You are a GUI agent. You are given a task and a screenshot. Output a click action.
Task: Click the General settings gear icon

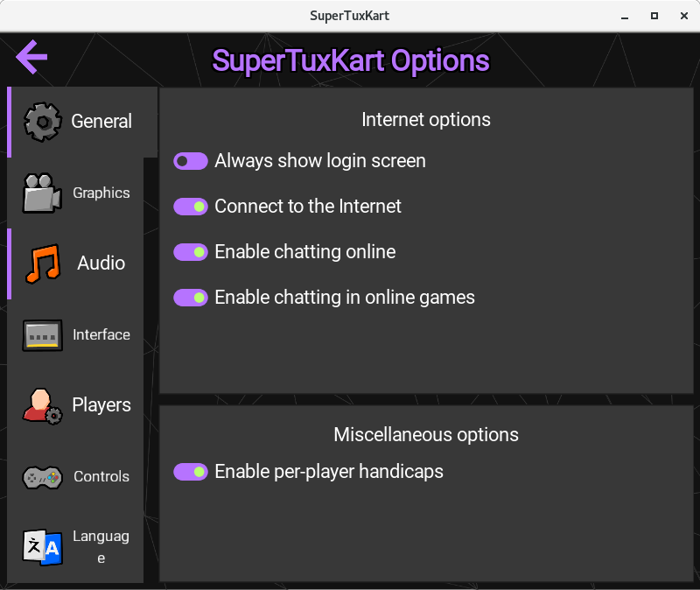41,123
